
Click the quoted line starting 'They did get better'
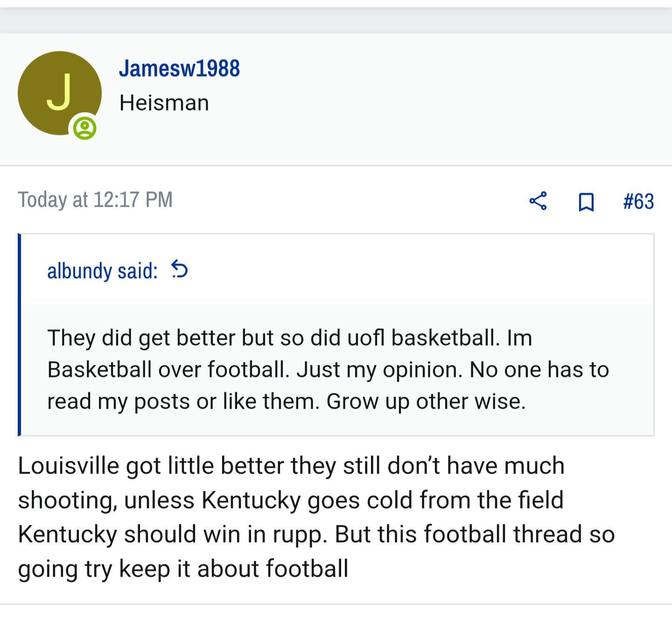tap(290, 338)
